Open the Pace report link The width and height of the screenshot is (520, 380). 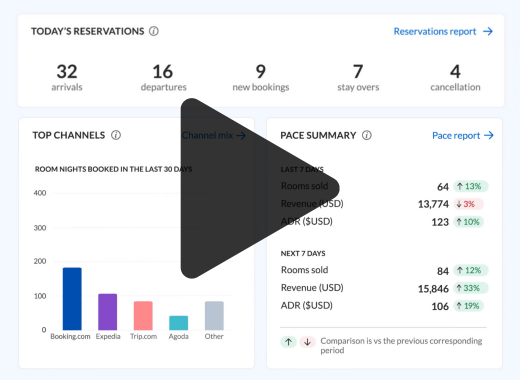[456, 136]
